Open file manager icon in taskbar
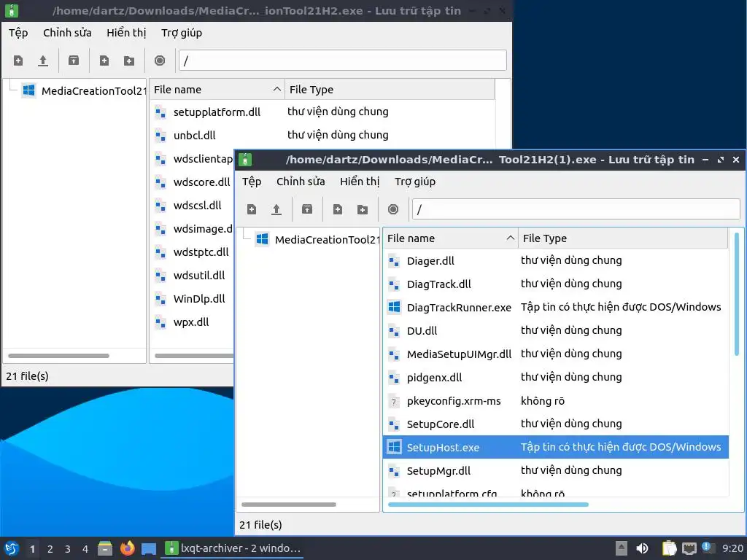747x560 pixels. pos(105,548)
